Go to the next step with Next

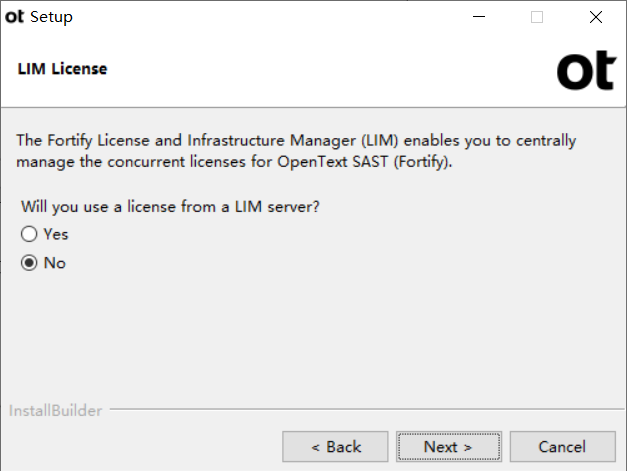click(449, 447)
